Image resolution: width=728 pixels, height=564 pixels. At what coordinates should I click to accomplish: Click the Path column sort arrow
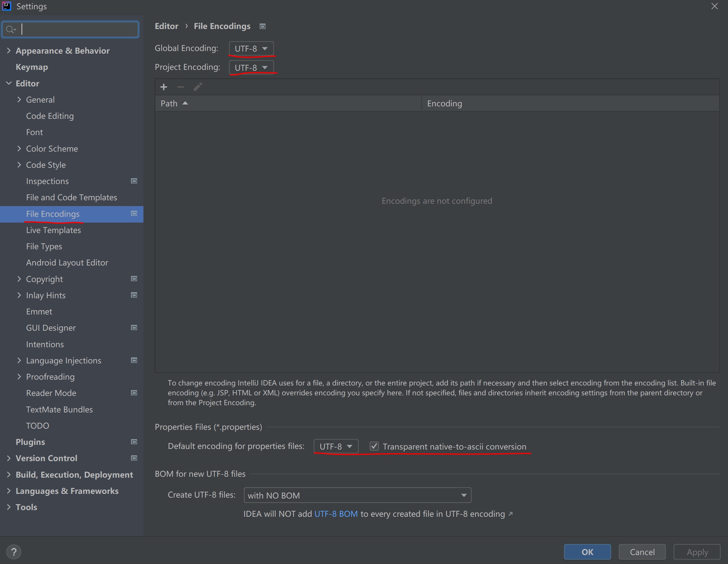[x=185, y=103]
